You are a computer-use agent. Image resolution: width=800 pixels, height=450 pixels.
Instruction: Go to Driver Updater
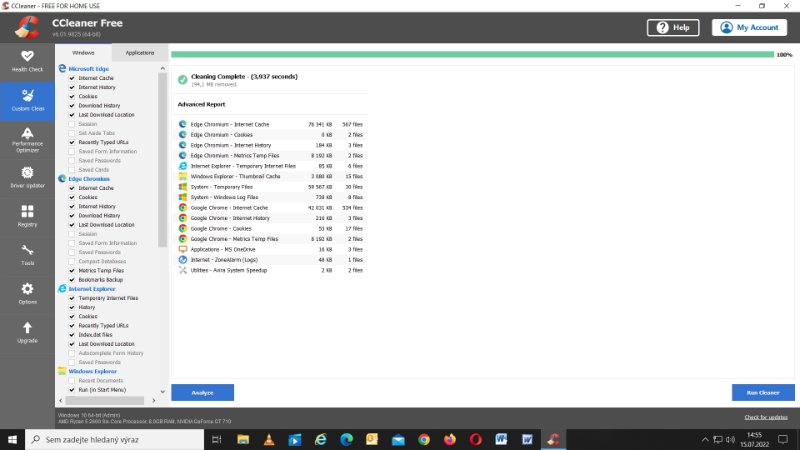27,177
